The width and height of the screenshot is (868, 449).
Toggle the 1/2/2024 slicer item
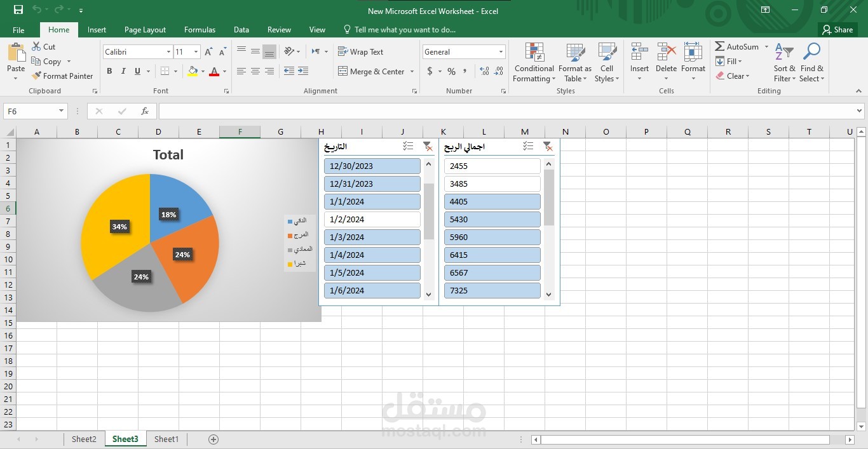372,219
